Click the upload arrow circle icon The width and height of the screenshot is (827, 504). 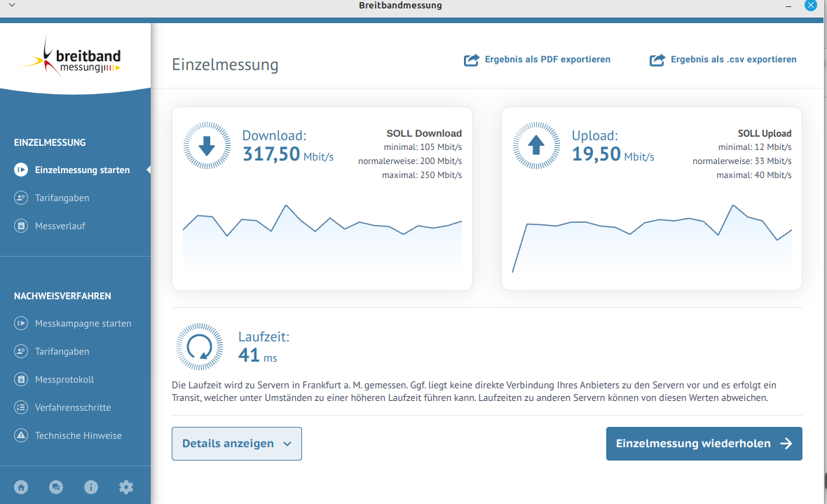[536, 146]
